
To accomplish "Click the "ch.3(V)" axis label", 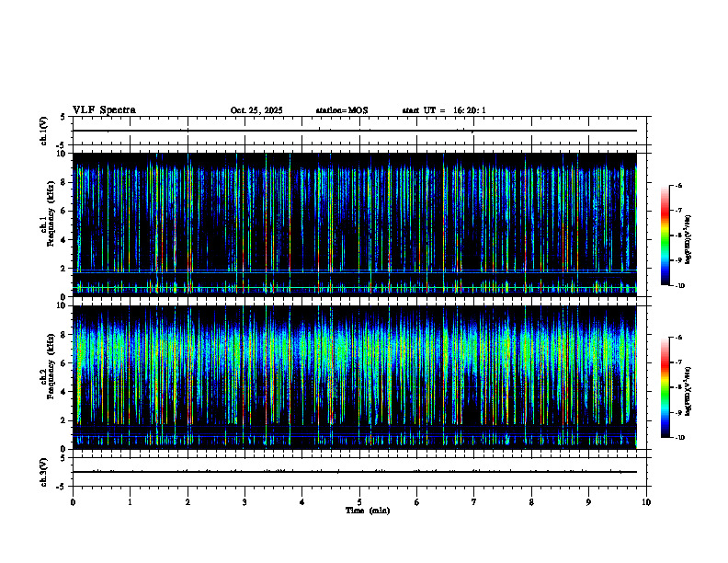I will pos(43,472).
